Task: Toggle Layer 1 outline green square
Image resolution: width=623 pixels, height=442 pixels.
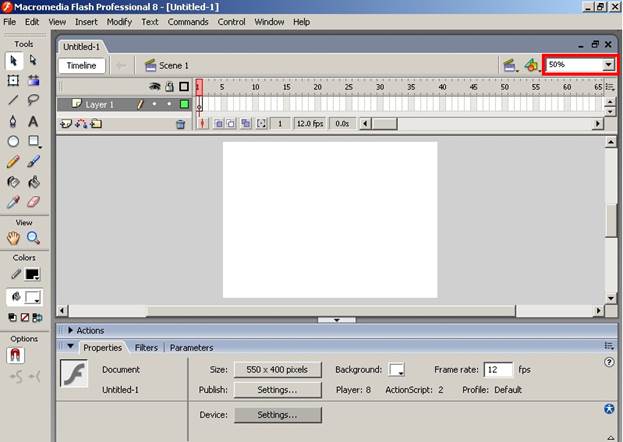Action: 184,104
